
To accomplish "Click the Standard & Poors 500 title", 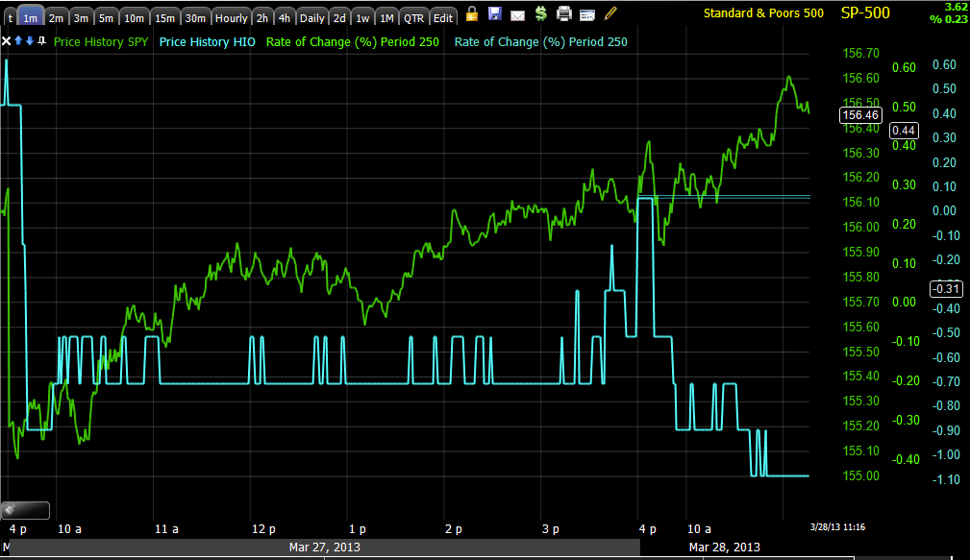I will click(763, 13).
